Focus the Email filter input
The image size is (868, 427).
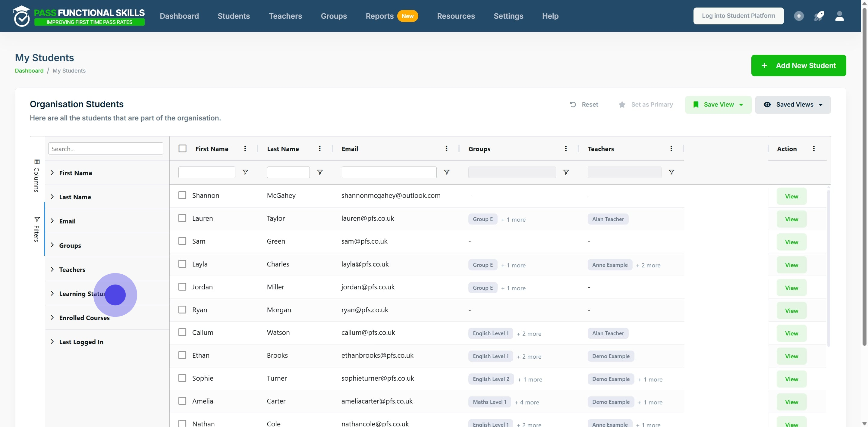pos(389,172)
